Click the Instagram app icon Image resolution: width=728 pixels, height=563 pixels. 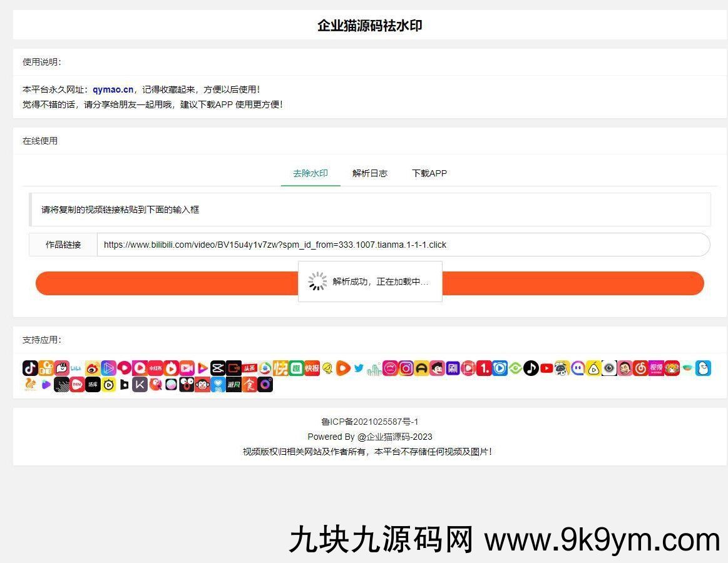[x=406, y=368]
